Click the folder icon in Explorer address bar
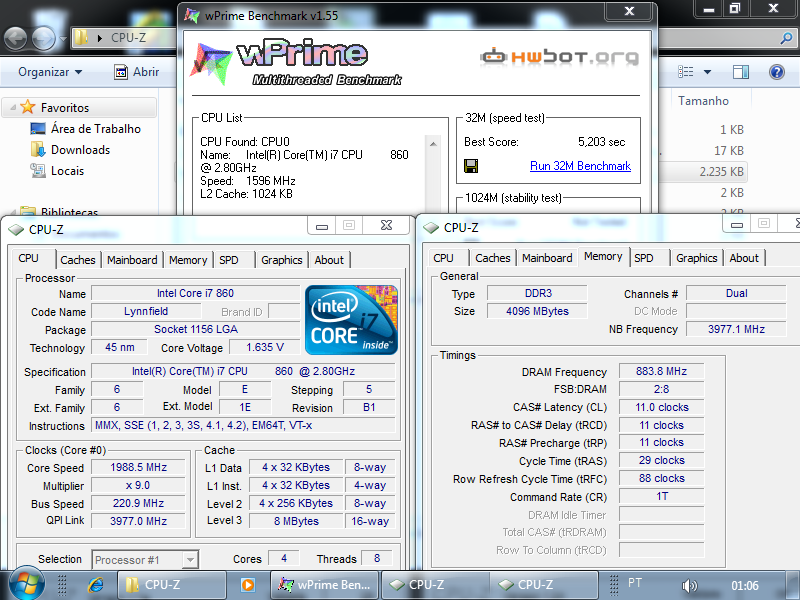Screen dimensions: 800x600 (x=81, y=38)
